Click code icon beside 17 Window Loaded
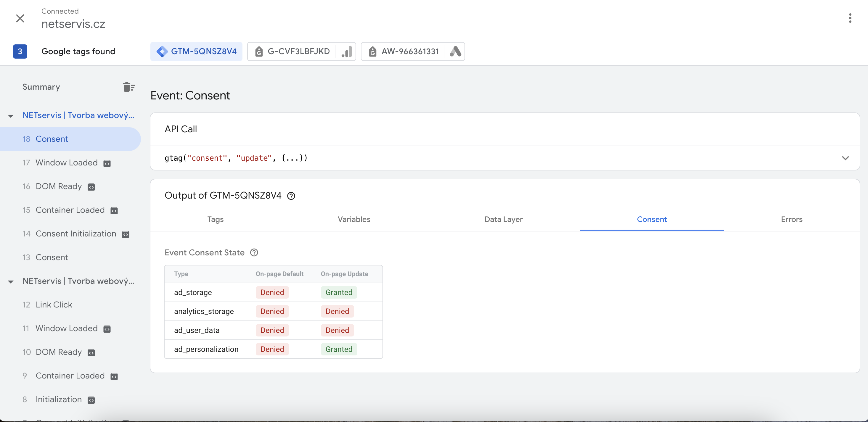This screenshot has width=868, height=422. 107,163
